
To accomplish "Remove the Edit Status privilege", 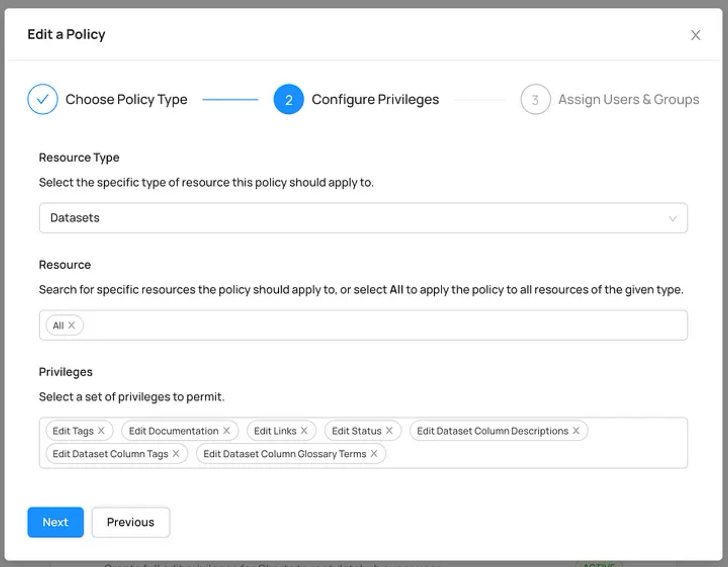I will [x=389, y=431].
